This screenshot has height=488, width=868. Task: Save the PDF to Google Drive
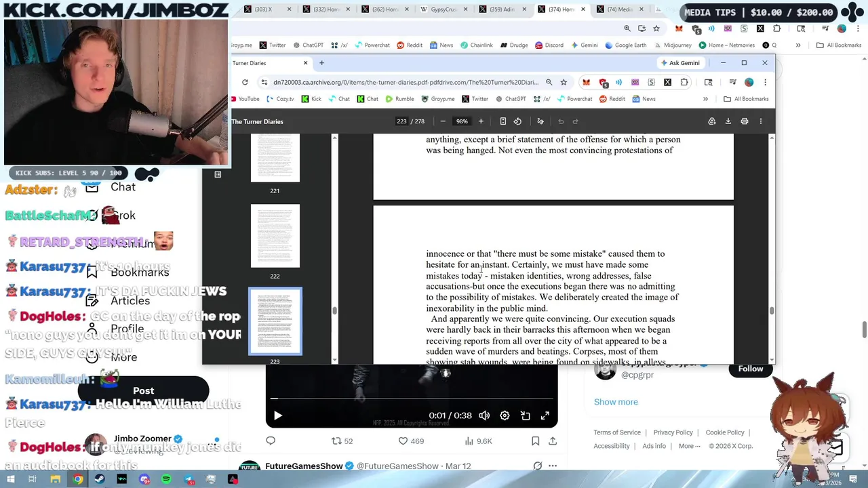click(711, 121)
